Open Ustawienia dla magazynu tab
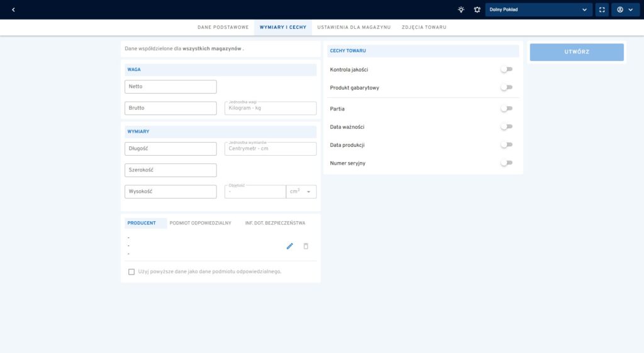Screen dimensions: 644x353 tap(353, 28)
